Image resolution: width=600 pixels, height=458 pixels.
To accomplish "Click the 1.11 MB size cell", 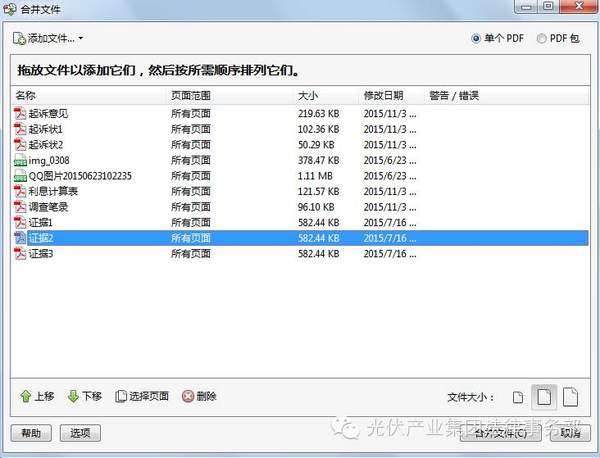I will pyautogui.click(x=315, y=176).
